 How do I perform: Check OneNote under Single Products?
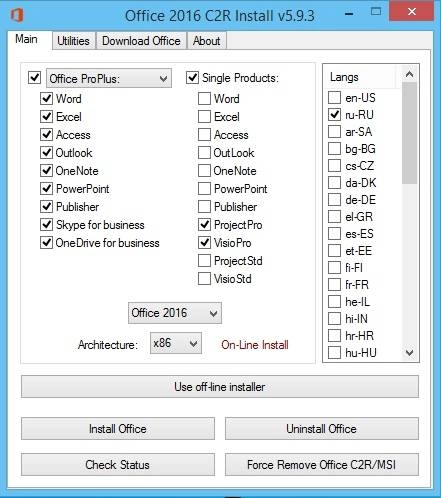(204, 170)
